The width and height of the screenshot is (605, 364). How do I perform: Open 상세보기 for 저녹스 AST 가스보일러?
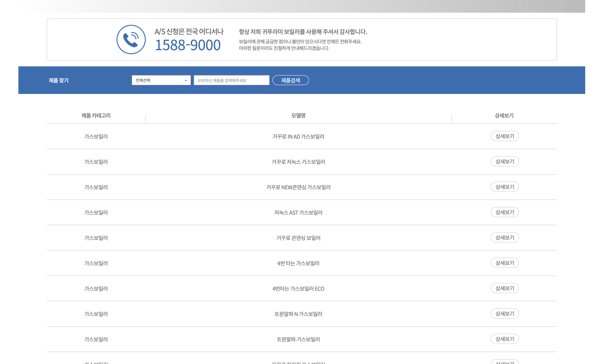(504, 212)
